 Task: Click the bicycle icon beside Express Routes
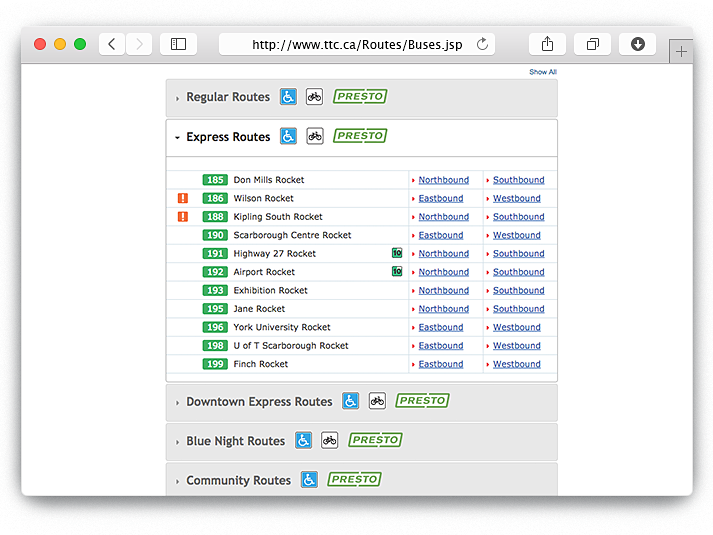pyautogui.click(x=315, y=136)
